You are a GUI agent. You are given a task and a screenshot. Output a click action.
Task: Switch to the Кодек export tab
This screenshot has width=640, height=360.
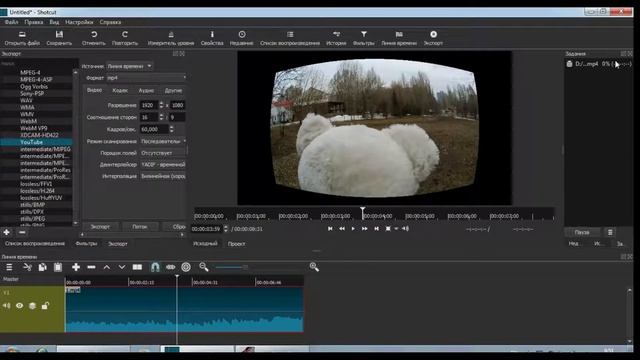(120, 90)
